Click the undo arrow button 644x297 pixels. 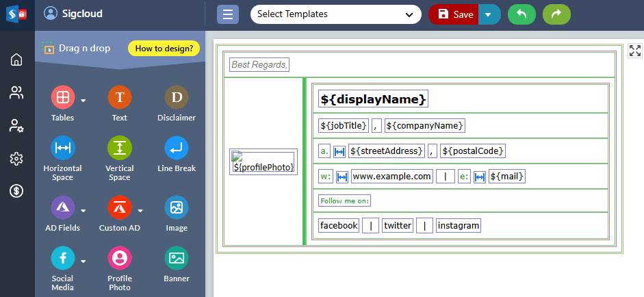click(x=521, y=14)
